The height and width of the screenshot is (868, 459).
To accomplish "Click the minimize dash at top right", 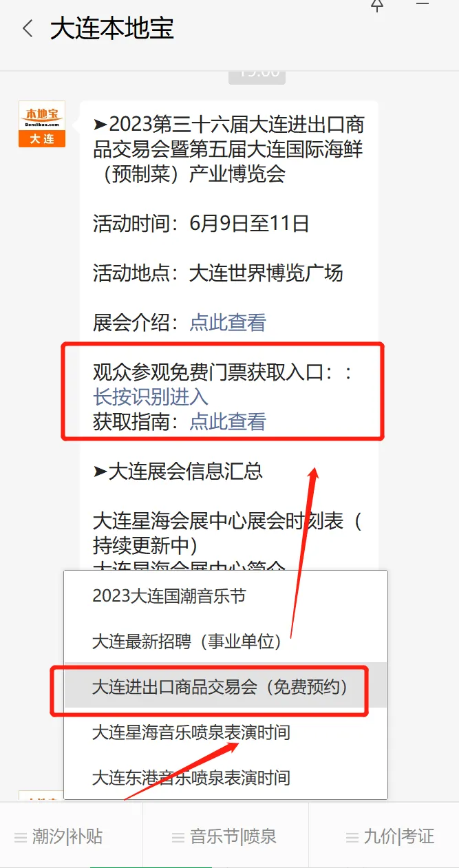I will pos(423,3).
